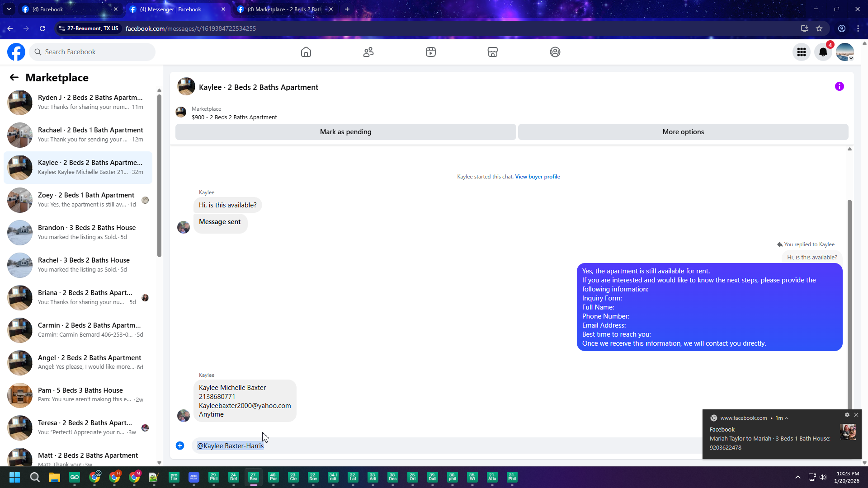
Task: Open the 29-Phil taskbar app
Action: click(x=214, y=477)
